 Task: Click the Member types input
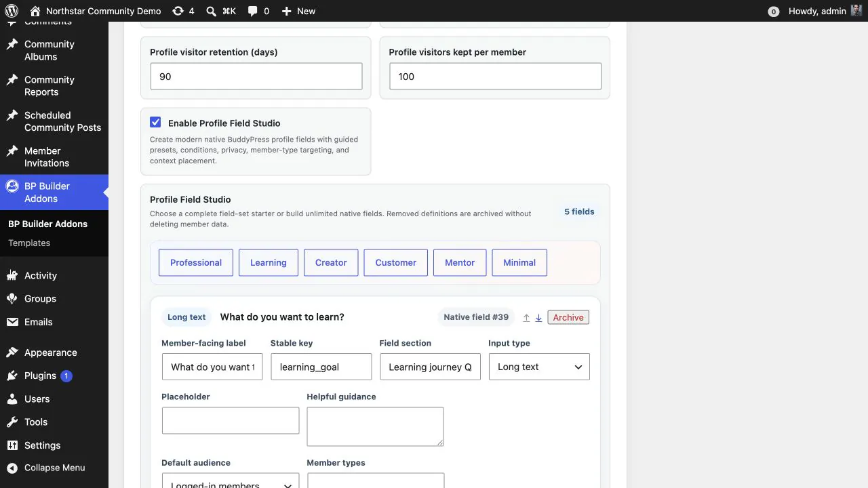[x=376, y=481]
